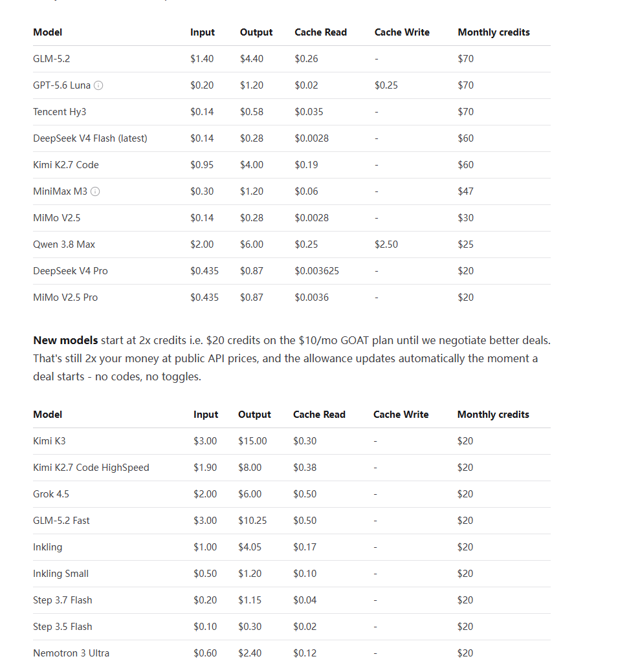Image resolution: width=618 pixels, height=672 pixels.
Task: Click the Step 3.7 Flash row label
Action: pyautogui.click(x=63, y=600)
